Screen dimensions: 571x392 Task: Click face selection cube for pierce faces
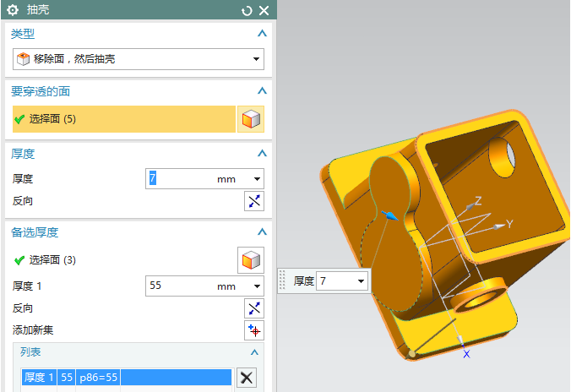251,119
